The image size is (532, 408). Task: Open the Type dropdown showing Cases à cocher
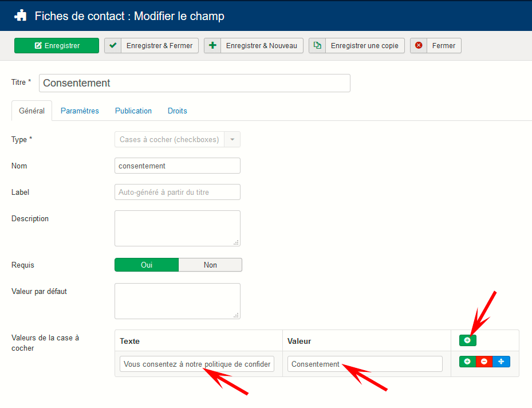click(x=178, y=139)
